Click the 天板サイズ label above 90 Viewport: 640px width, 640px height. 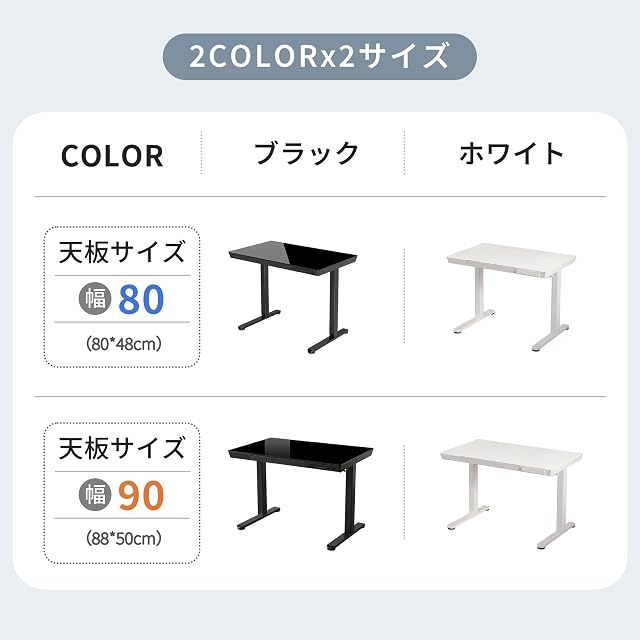click(x=122, y=448)
